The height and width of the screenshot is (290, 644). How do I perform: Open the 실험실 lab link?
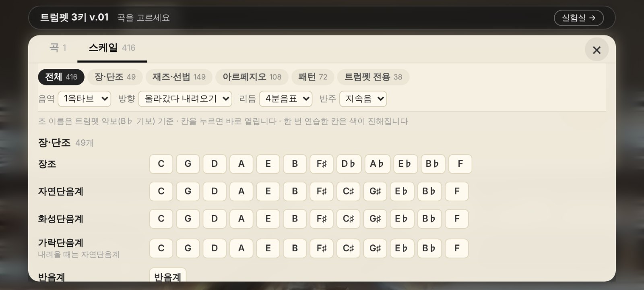tap(578, 18)
